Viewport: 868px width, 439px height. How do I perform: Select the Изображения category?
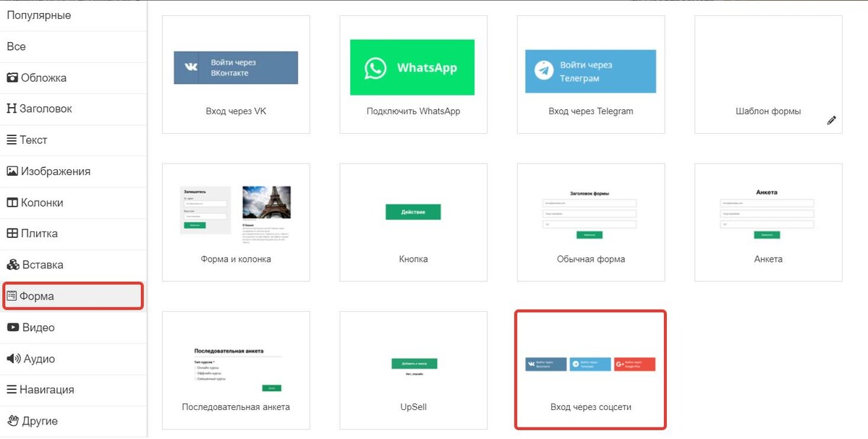[x=72, y=171]
